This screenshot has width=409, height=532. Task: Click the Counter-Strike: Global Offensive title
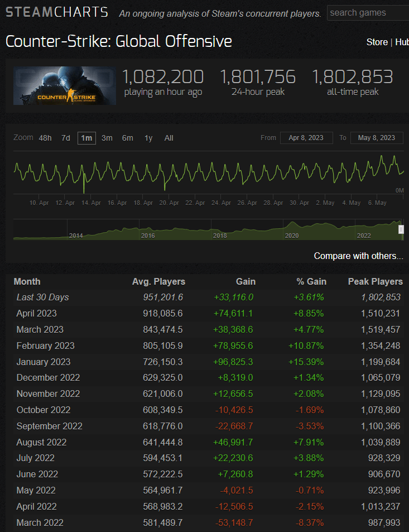119,41
